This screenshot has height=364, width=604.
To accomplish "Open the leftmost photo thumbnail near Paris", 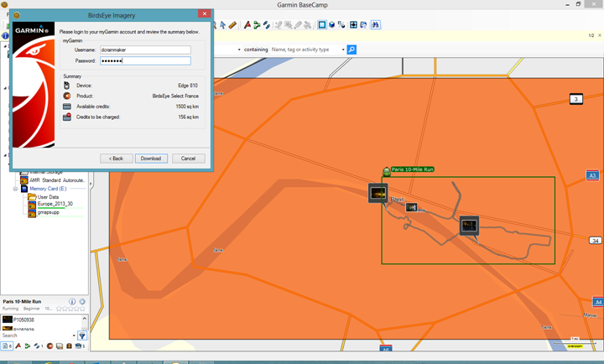I will [377, 193].
